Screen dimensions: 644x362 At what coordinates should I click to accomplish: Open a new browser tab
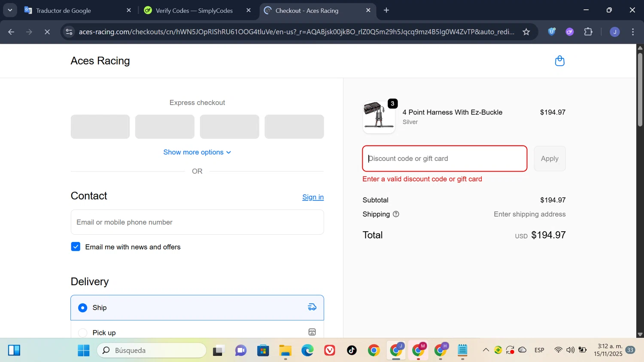[386, 10]
